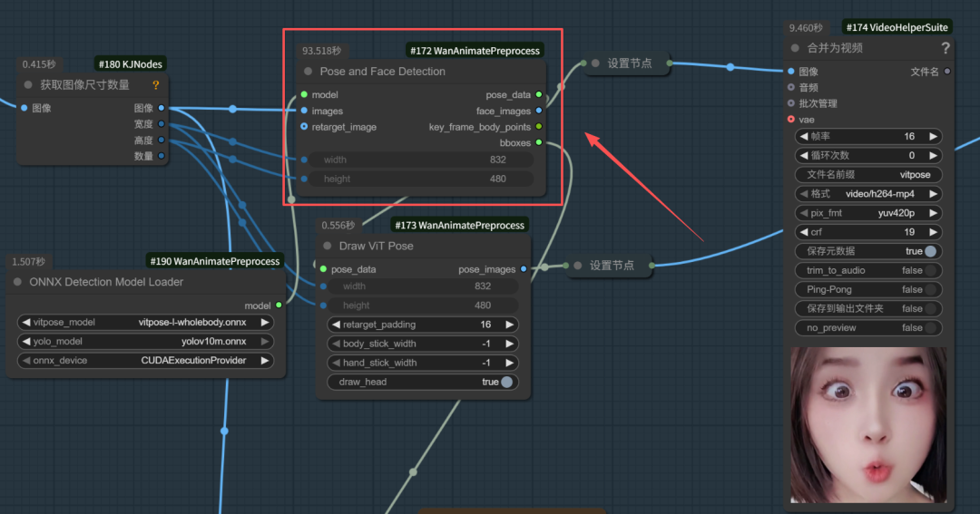Click the #180 KJNodes badge

pos(130,63)
